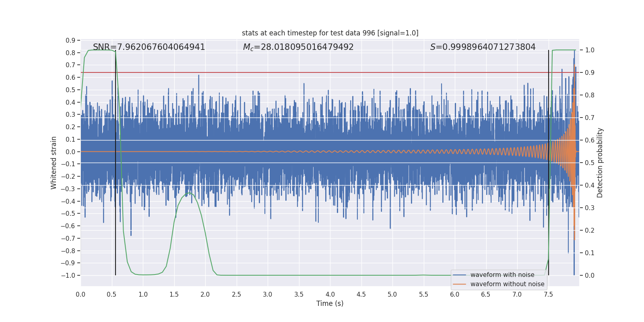Select the S=0.9998 score annotation
This screenshot has width=644, height=322.
click(x=483, y=47)
